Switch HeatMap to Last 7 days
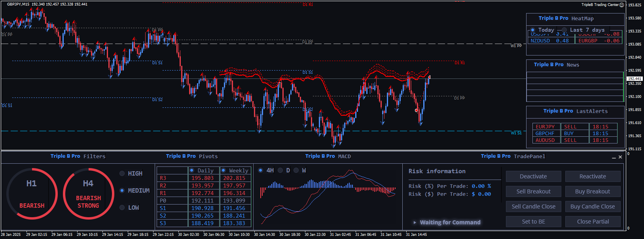Screen dimensions: 644x239 (564, 30)
